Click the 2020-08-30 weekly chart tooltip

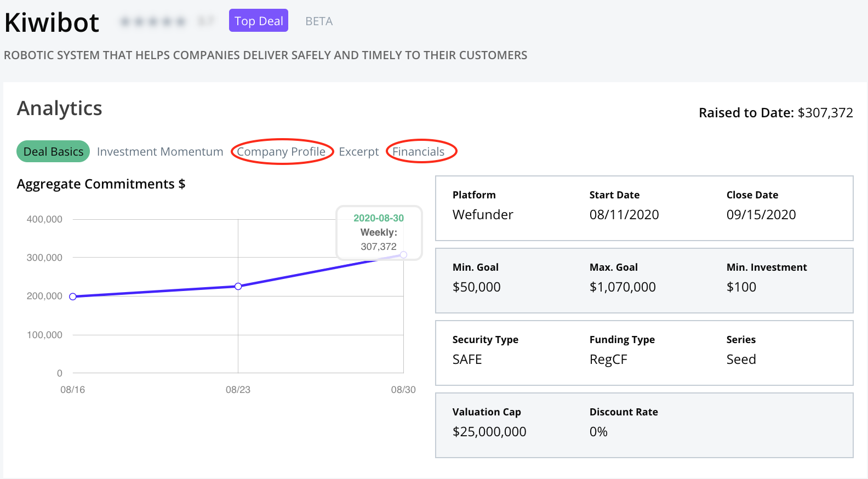tap(379, 232)
